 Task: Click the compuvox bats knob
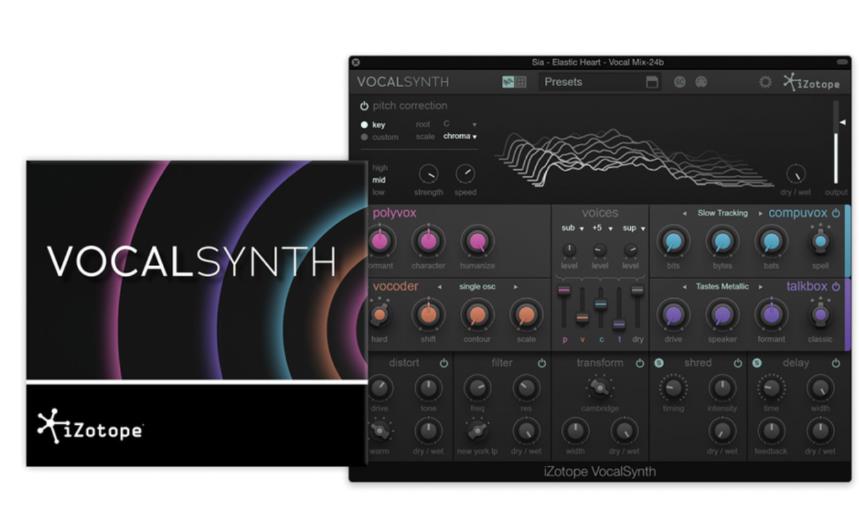tap(771, 241)
